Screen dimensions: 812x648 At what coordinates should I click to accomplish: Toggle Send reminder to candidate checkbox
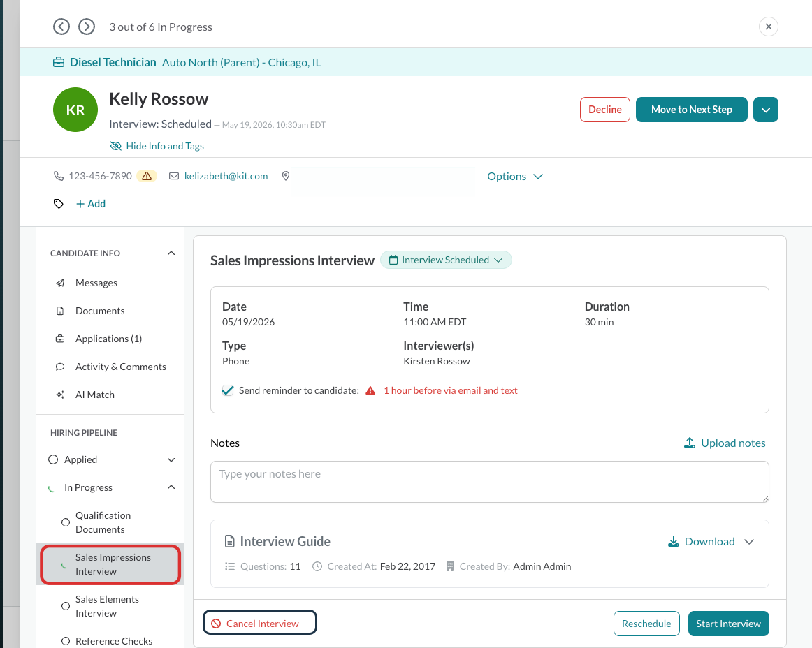227,390
